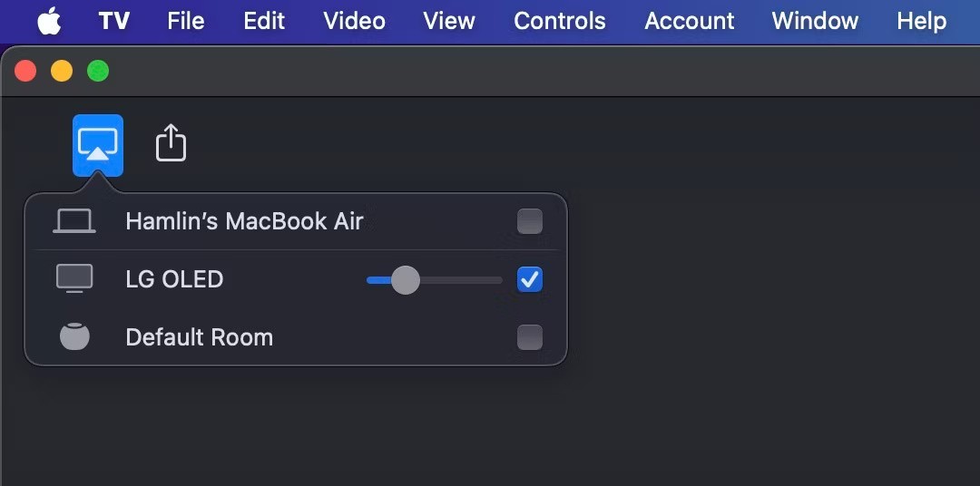
Task: Open the View menu
Action: click(448, 21)
